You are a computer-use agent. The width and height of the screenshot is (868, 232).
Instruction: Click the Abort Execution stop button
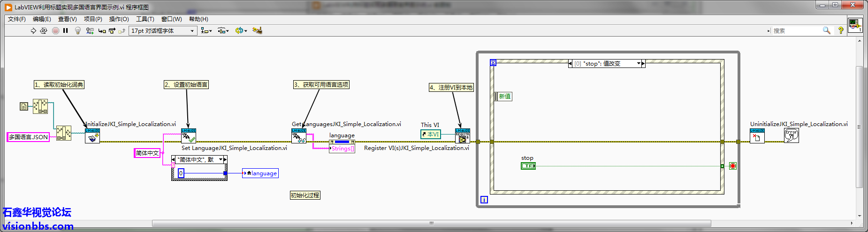click(55, 30)
